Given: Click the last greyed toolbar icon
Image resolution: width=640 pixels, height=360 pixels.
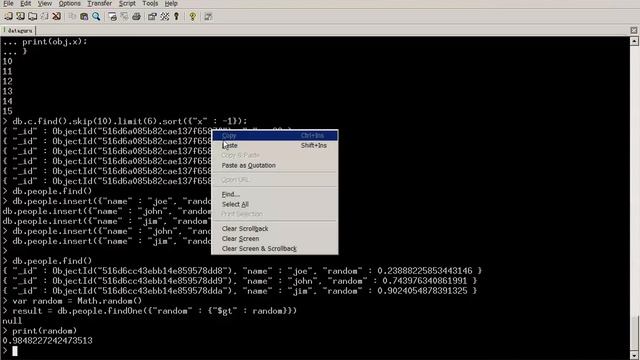Looking at the screenshot, I should 208,16.
